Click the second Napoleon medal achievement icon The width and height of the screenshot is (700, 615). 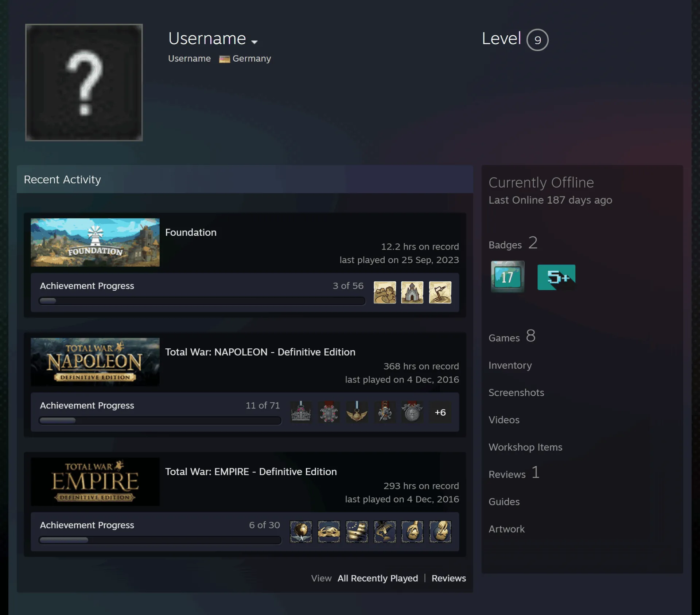[x=329, y=412]
